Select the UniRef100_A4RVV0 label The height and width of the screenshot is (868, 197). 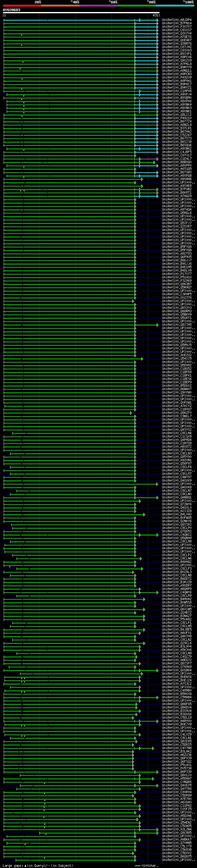coord(176,721)
